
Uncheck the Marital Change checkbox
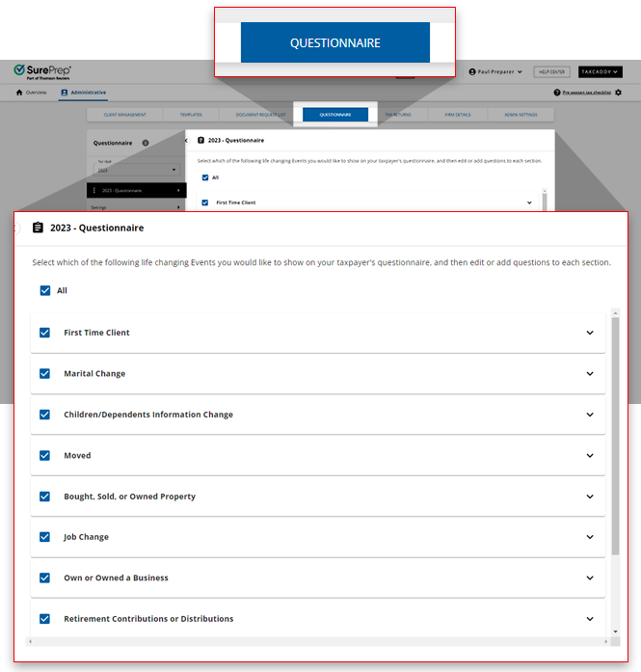(x=44, y=374)
